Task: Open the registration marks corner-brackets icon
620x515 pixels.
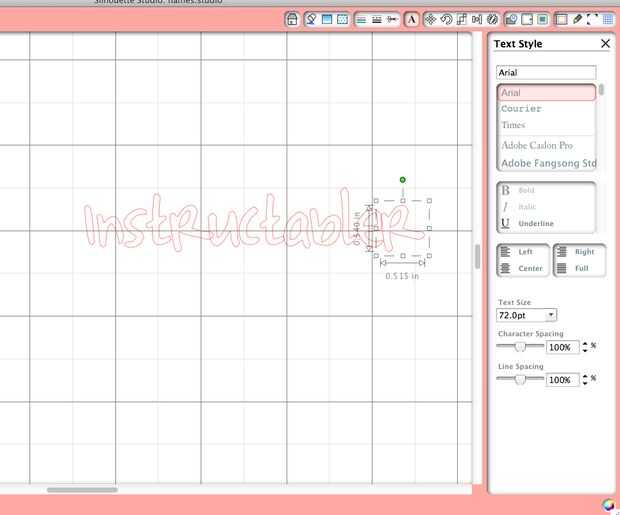Action: click(x=592, y=19)
